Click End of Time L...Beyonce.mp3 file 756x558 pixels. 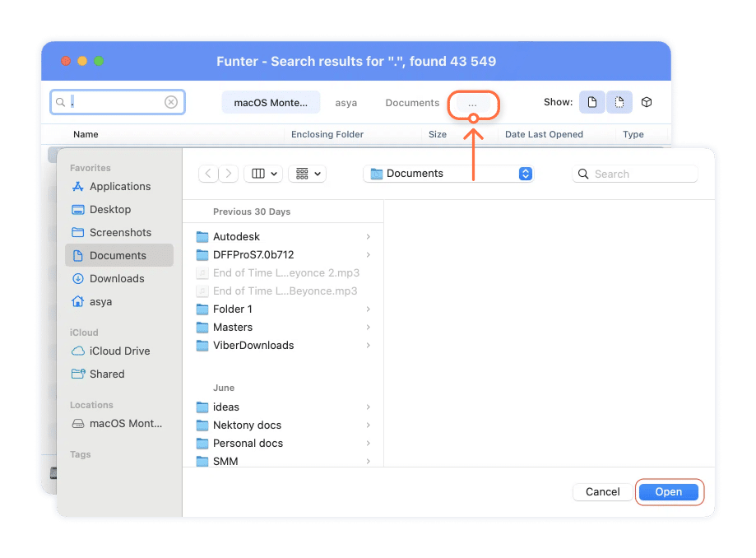tap(284, 291)
